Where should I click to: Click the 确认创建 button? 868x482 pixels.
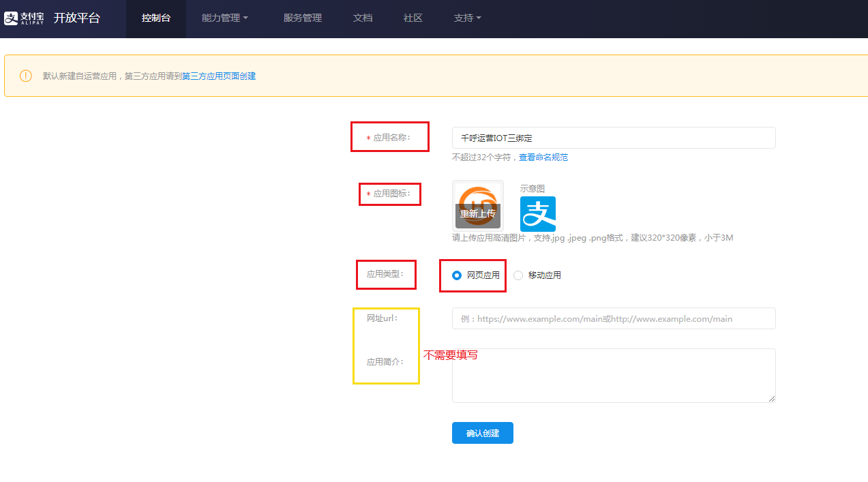click(x=483, y=433)
